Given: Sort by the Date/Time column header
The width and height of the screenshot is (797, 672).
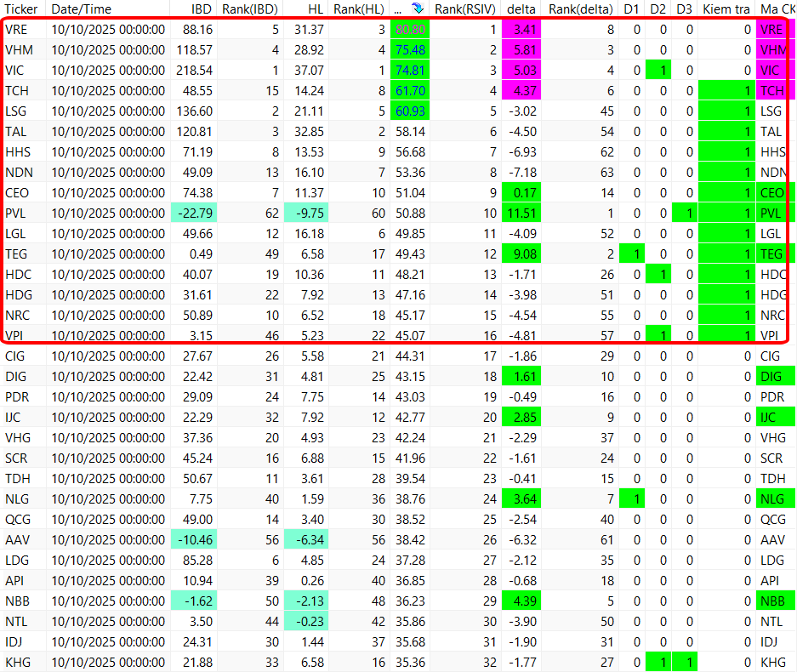Looking at the screenshot, I should [x=82, y=9].
